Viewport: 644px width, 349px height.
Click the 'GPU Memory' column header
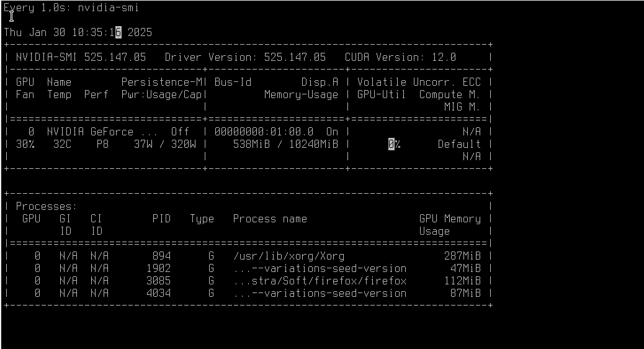[450, 219]
